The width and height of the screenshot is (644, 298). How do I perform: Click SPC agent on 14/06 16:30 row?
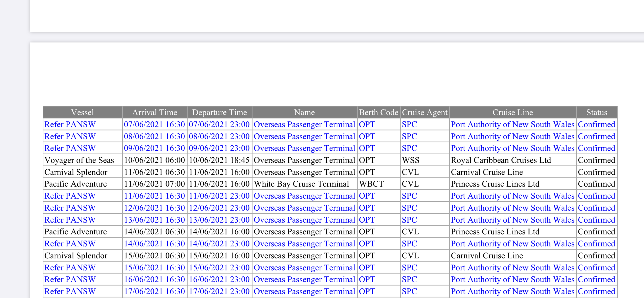pyautogui.click(x=409, y=244)
